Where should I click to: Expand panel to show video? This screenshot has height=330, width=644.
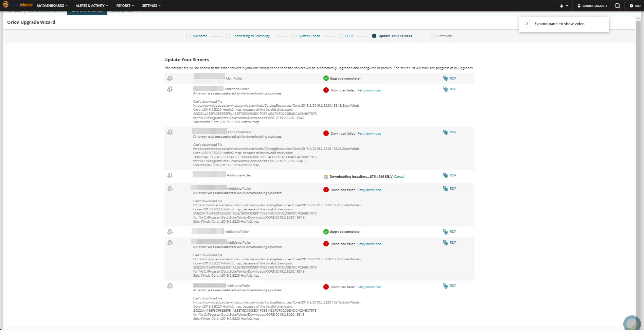tap(564, 24)
